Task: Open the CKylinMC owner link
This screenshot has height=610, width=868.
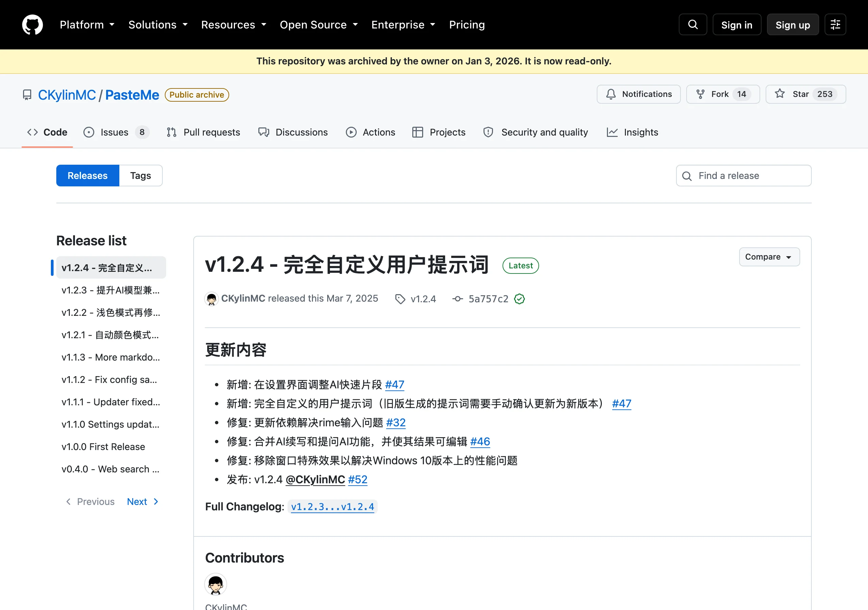Action: click(67, 95)
